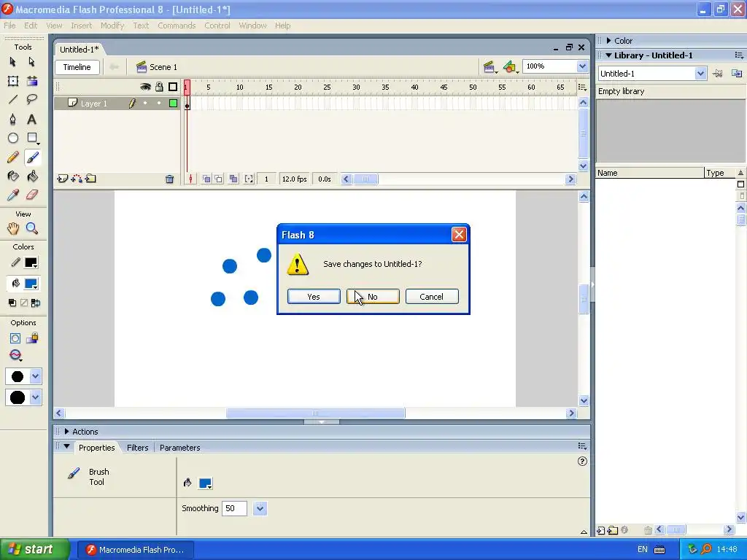This screenshot has width=747, height=560.
Task: Select the Zoom magnifier tool
Action: (x=32, y=228)
